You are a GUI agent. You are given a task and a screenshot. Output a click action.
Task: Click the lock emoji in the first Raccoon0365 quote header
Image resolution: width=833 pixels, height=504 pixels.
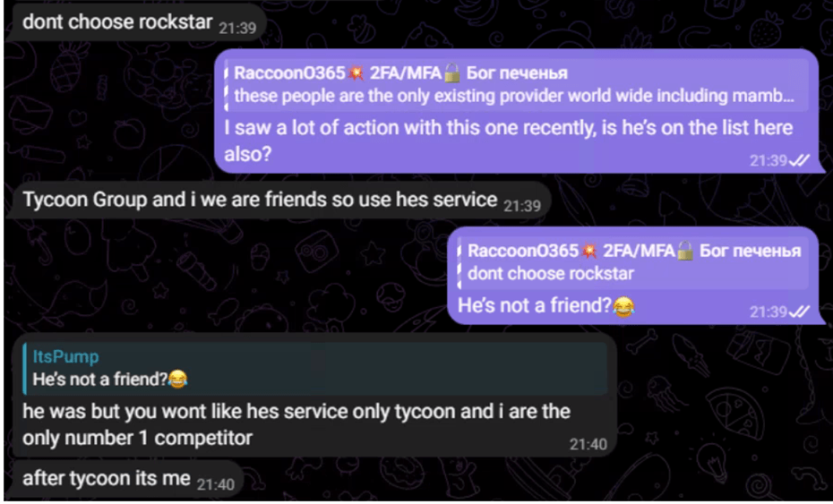click(452, 73)
